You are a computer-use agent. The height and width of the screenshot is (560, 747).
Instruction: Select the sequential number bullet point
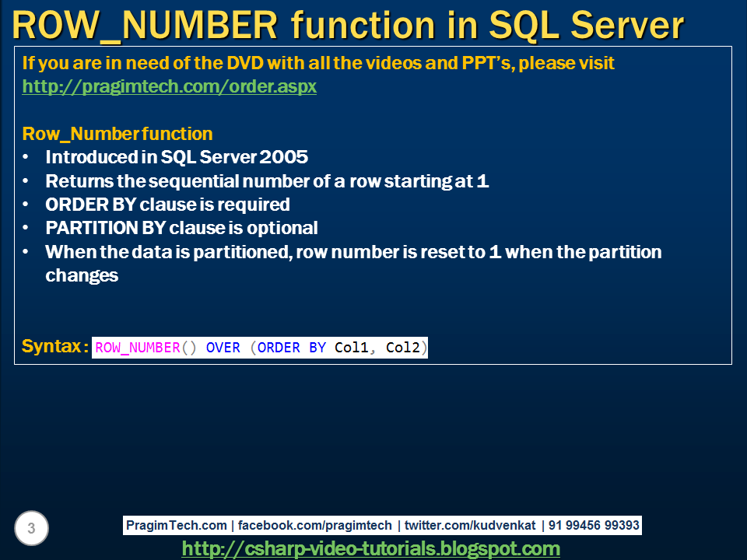(268, 181)
